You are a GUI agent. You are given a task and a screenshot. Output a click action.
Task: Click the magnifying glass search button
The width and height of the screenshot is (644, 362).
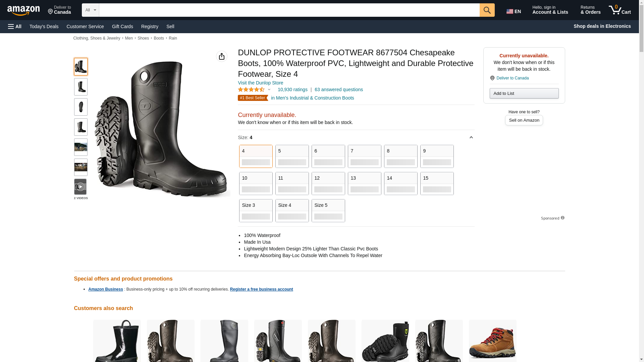pos(487,10)
